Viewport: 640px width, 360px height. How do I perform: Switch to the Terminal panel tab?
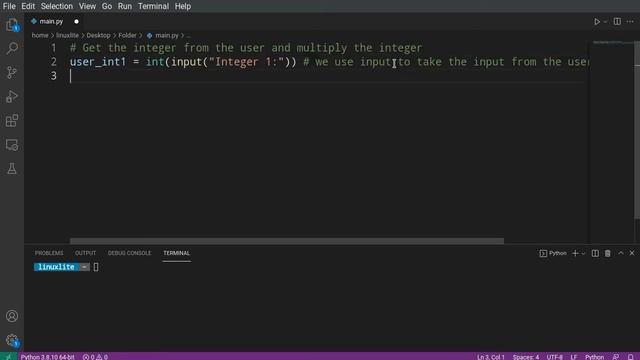176,253
